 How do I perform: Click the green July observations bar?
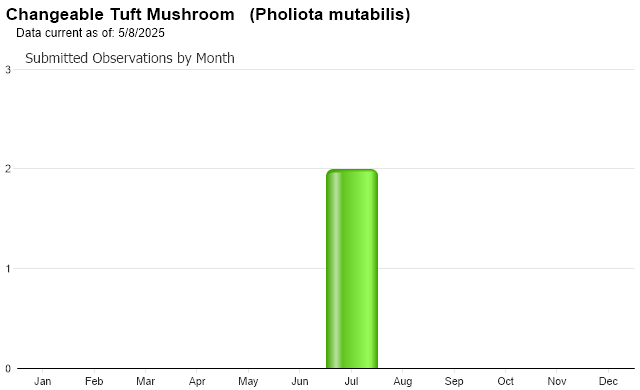(352, 269)
